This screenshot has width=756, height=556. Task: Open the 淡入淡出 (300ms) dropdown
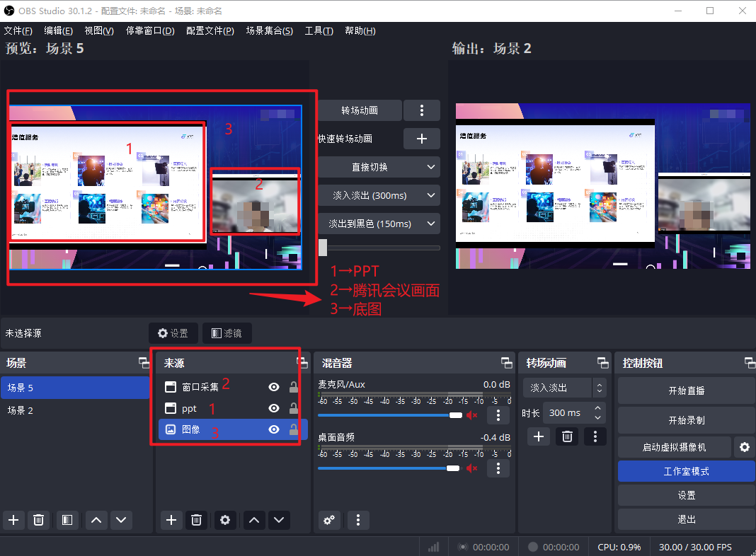[431, 195]
